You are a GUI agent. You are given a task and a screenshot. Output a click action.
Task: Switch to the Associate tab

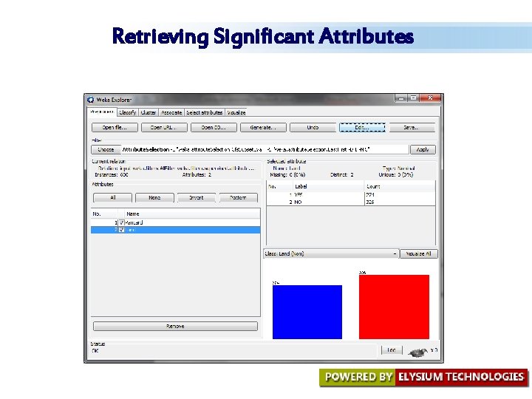(x=171, y=112)
